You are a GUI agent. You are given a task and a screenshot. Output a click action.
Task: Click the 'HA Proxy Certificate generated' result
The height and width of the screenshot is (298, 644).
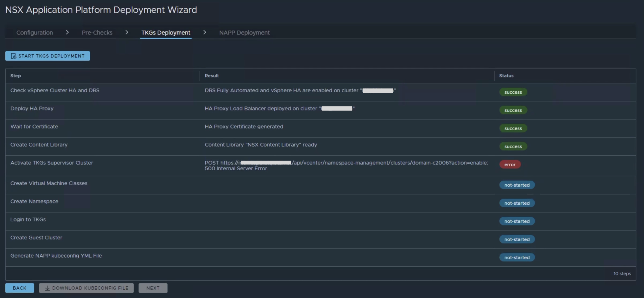click(x=244, y=127)
